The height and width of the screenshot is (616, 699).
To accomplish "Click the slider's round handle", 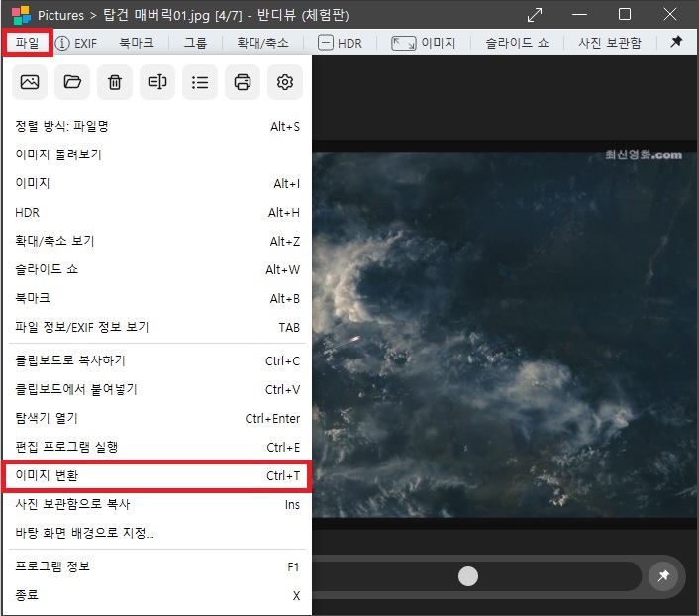I will [x=468, y=576].
